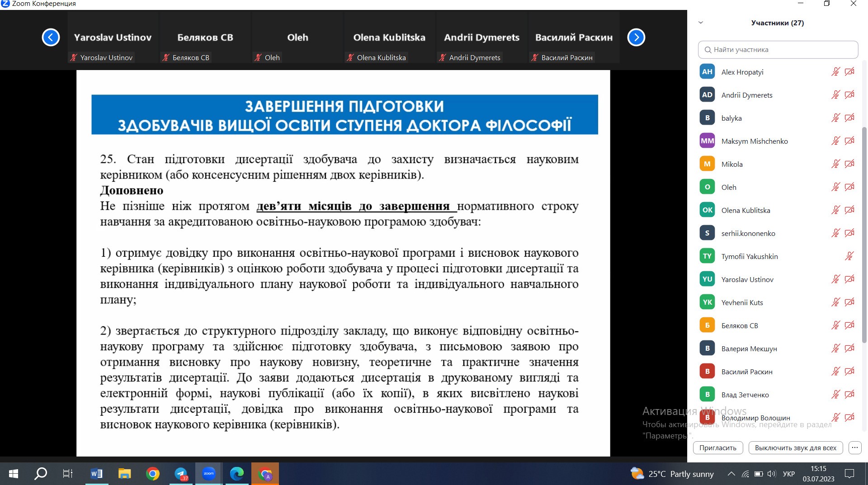Select serhii.kononenko in the participants list
868x485 pixels.
pyautogui.click(x=748, y=233)
